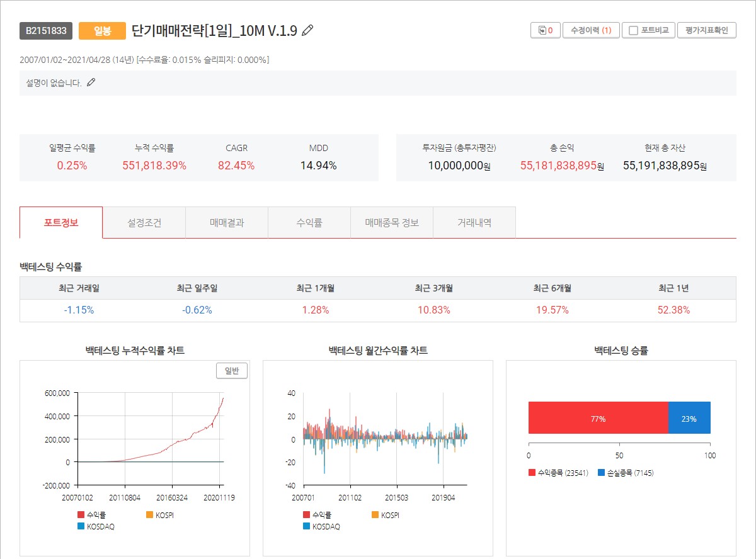Screen dimensions: 756x559
Task: Click the strategy title 단기매매전략[1일]_10M V.1.9
Action: [214, 30]
